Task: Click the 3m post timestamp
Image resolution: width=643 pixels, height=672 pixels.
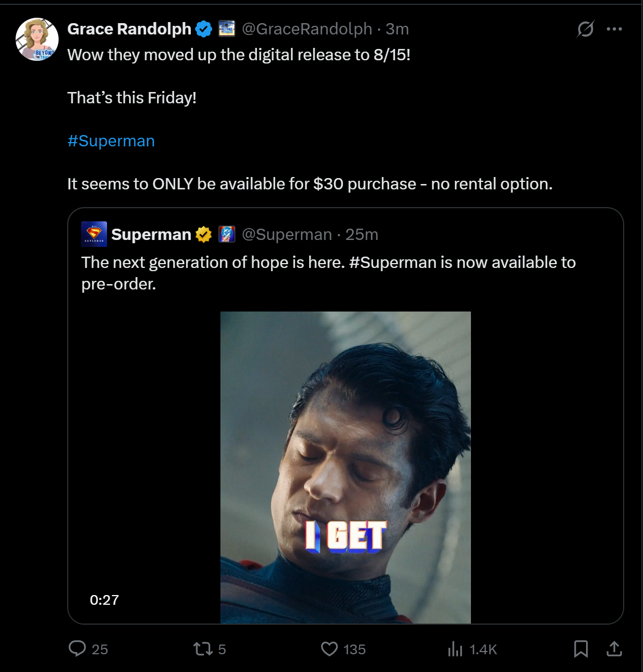Action: pos(397,29)
